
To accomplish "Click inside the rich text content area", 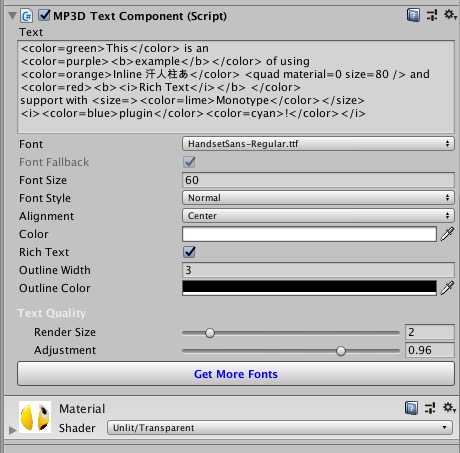I will point(236,87).
